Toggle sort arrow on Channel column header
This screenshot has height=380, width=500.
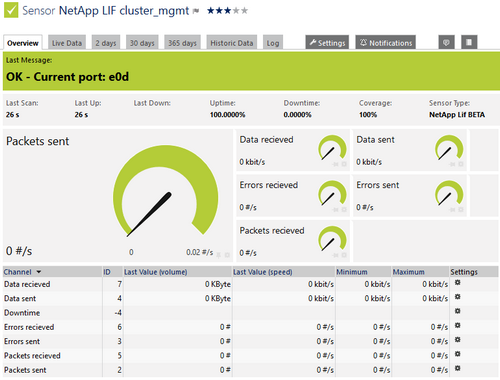tap(39, 272)
